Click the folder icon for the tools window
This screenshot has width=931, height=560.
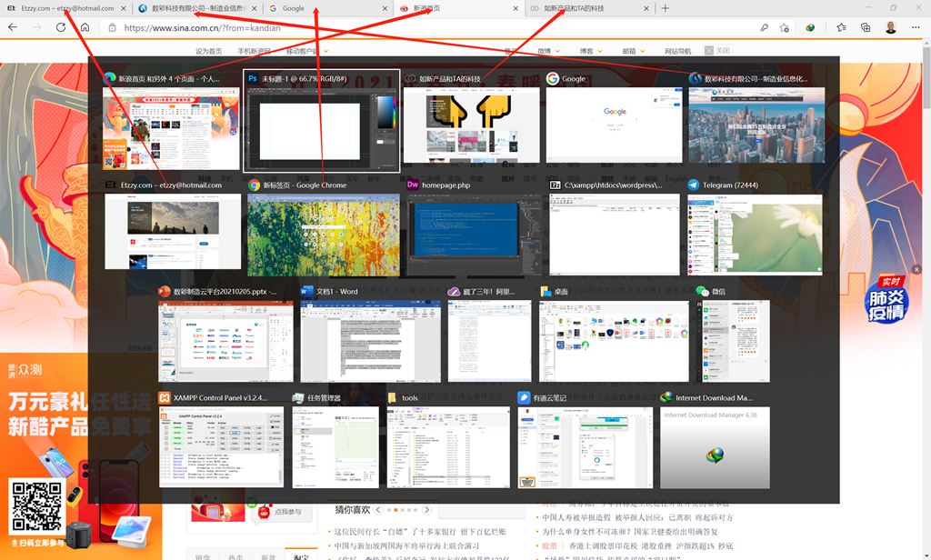[392, 397]
